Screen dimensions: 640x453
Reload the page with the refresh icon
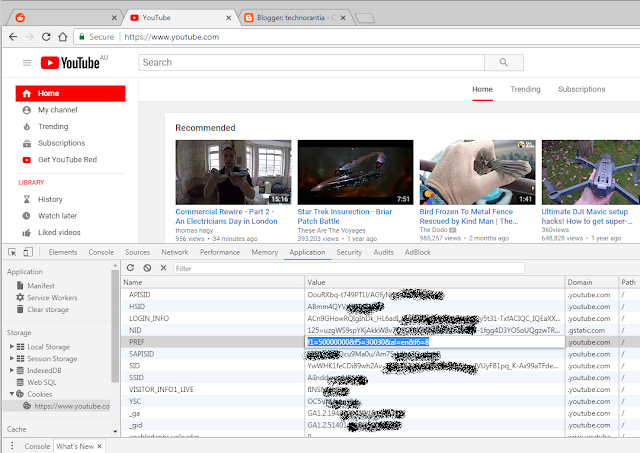(46, 37)
